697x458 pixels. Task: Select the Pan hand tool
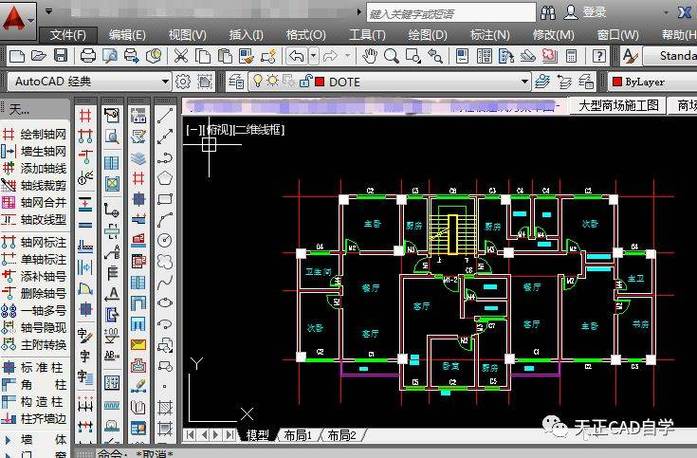pyautogui.click(x=369, y=56)
